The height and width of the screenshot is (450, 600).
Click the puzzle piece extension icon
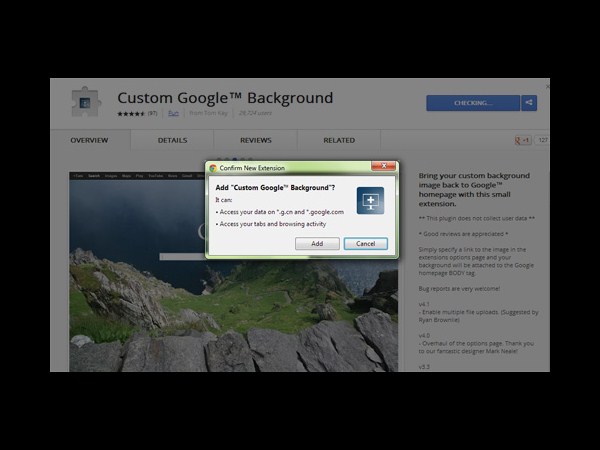[x=86, y=102]
